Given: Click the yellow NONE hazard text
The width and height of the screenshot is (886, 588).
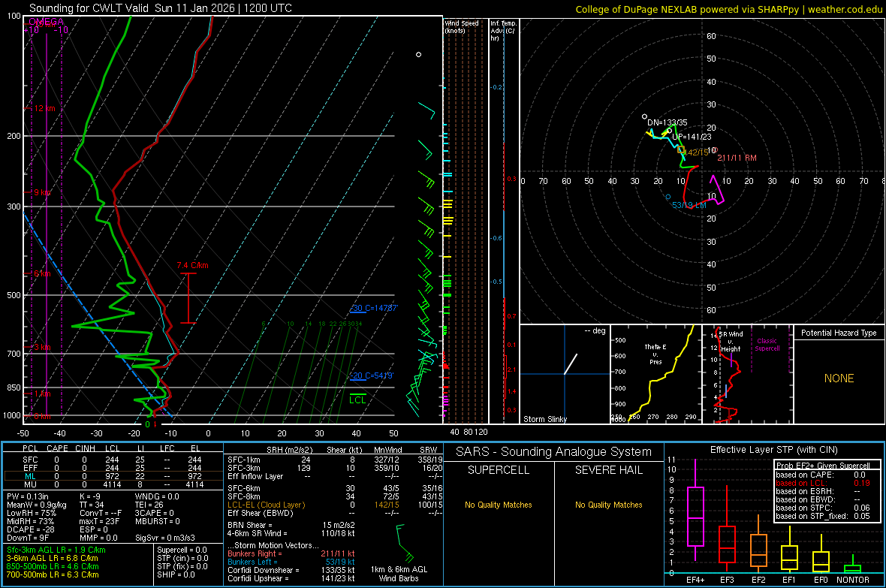Looking at the screenshot, I should click(839, 378).
